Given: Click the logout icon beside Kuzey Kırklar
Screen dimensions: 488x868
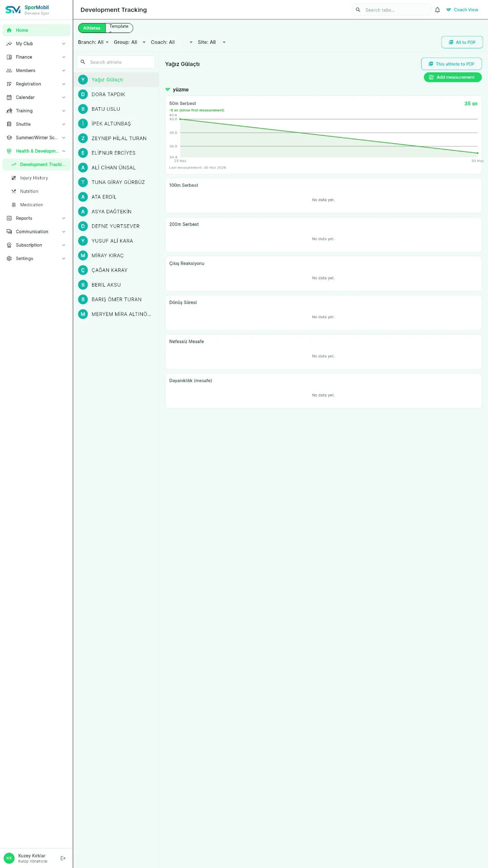Looking at the screenshot, I should [x=63, y=858].
